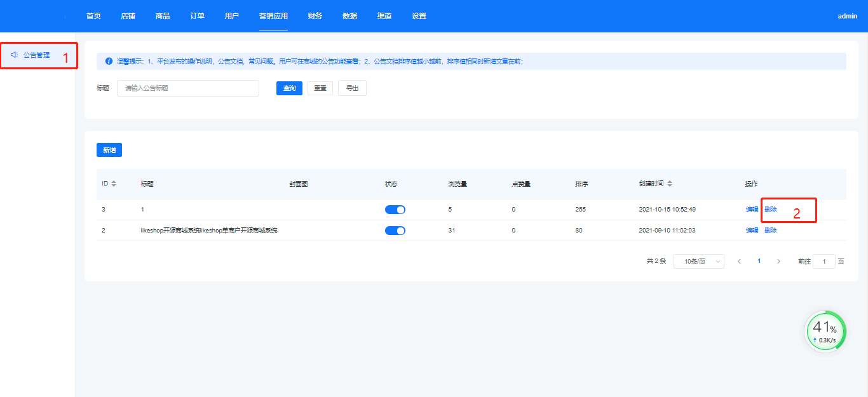This screenshot has height=397, width=868.
Task: Sort table by ID column arrows
Action: coord(114,184)
